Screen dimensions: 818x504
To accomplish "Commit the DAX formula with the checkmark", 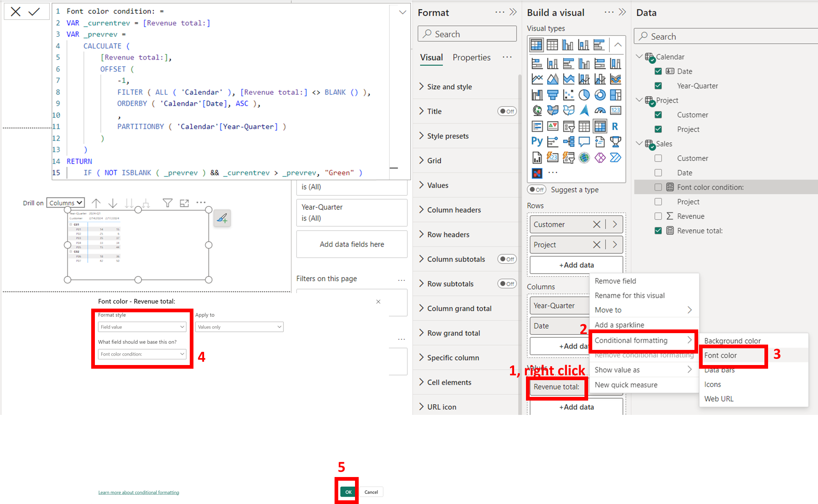I will coord(34,11).
